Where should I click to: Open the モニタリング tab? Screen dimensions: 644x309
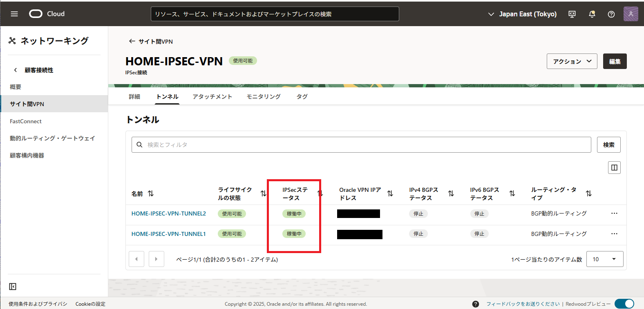[264, 97]
